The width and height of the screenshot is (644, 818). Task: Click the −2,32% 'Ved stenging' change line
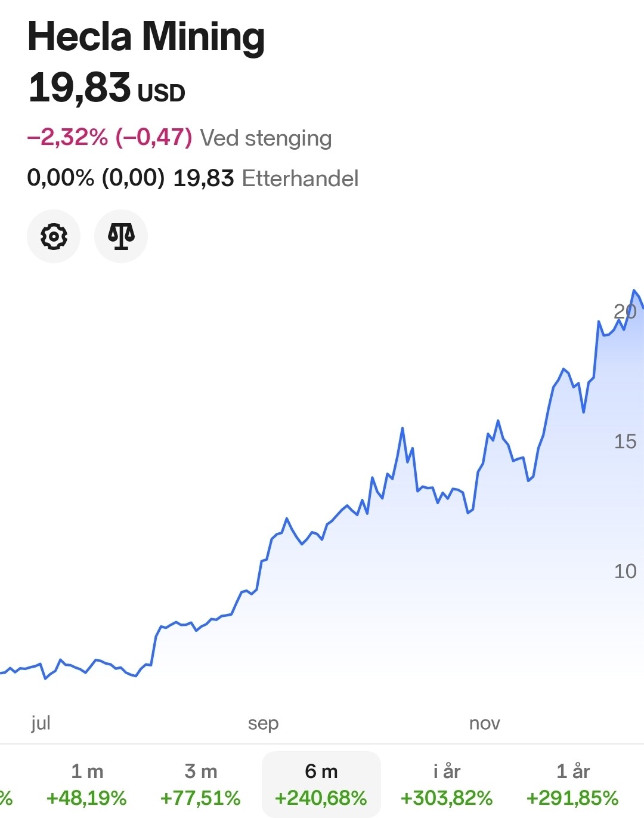coord(179,138)
